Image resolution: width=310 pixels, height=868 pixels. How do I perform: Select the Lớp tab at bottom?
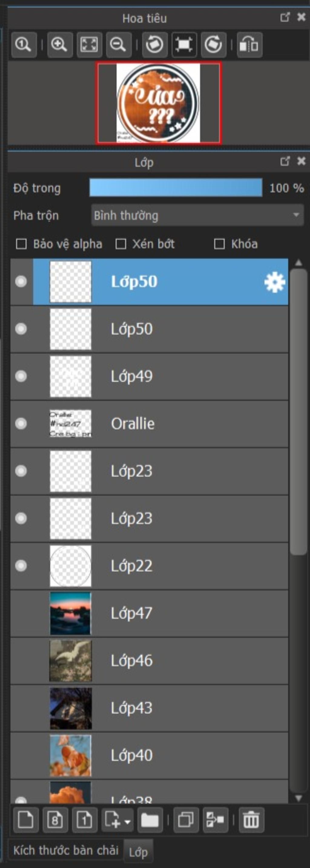pos(138,852)
